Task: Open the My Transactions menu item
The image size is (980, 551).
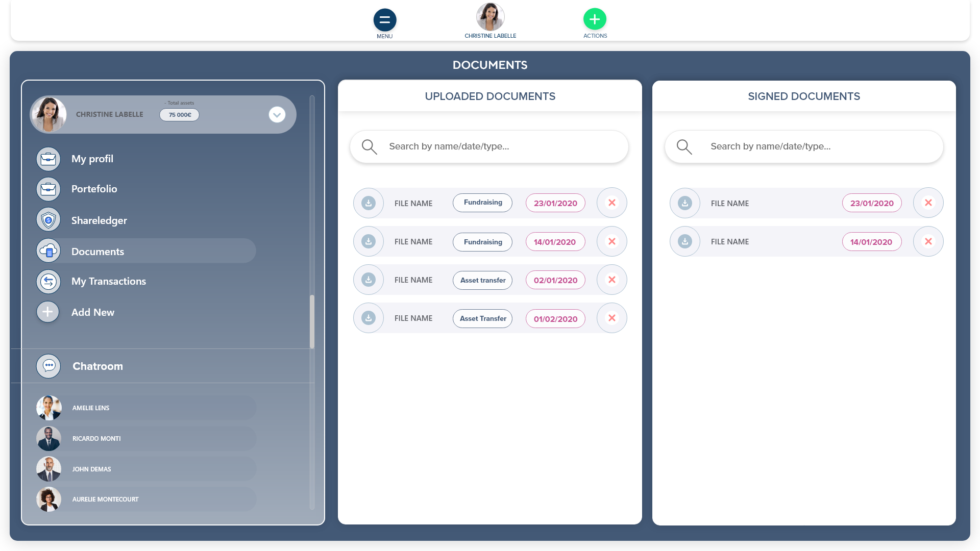Action: [108, 281]
